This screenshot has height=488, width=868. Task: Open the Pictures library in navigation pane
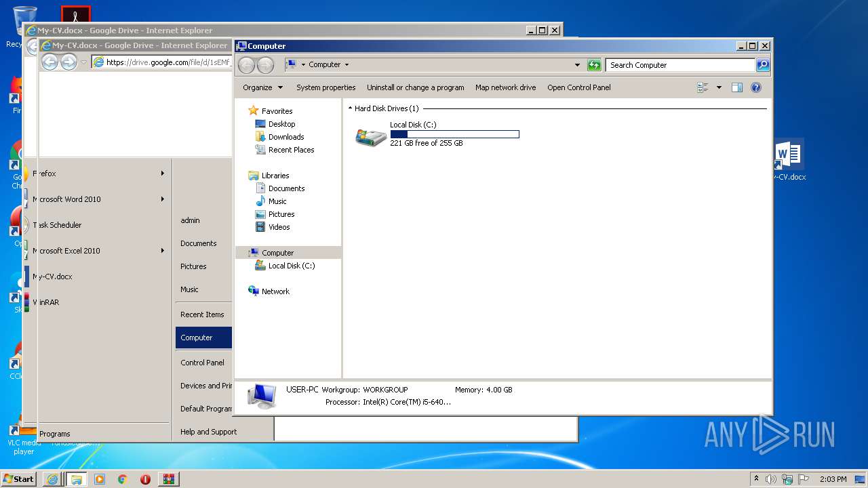(281, 214)
